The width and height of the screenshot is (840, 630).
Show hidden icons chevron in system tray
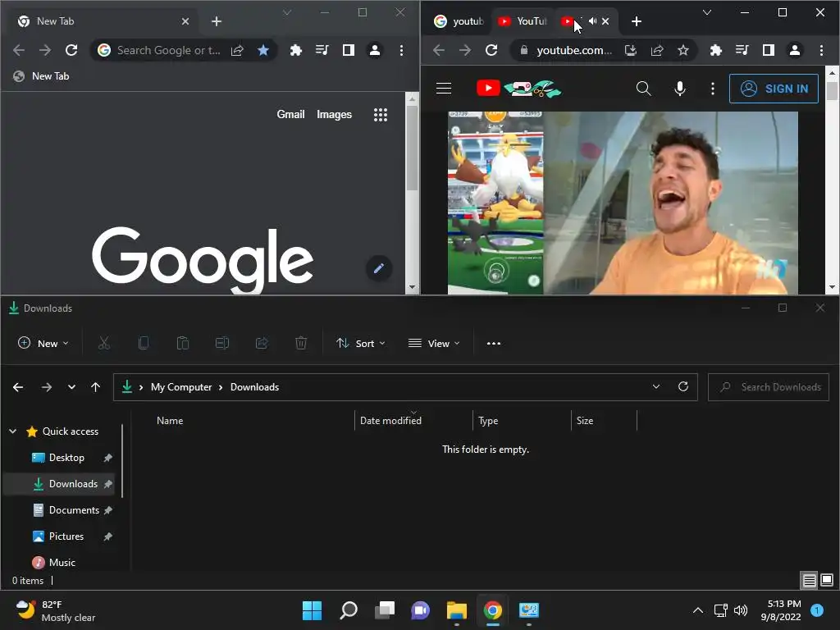coord(697,610)
